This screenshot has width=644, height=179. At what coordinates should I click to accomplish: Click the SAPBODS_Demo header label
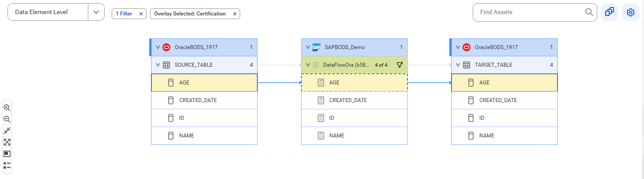[345, 47]
